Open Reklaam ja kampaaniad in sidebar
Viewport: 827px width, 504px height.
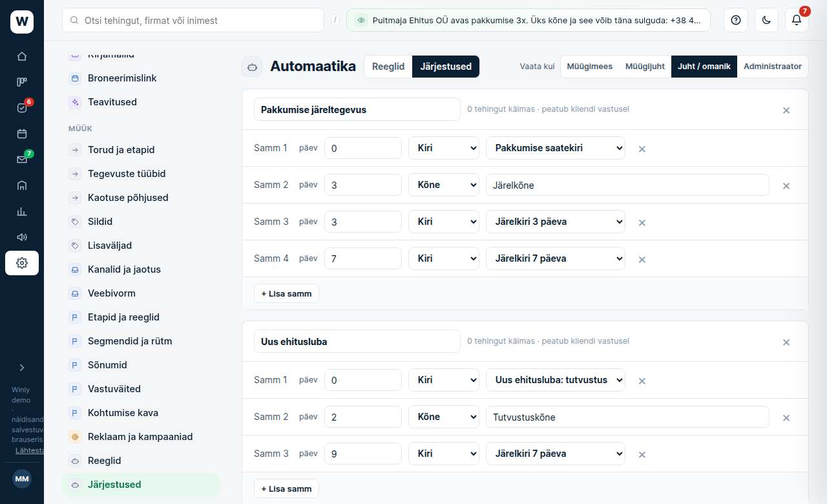click(141, 437)
